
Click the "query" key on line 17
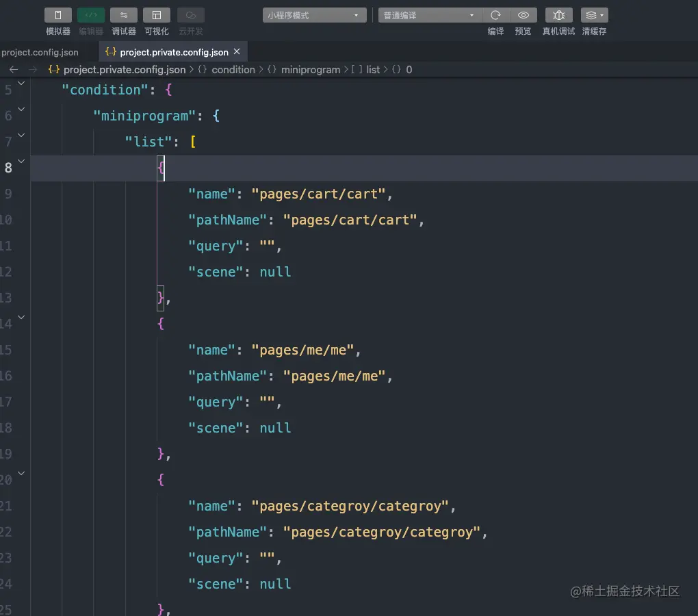216,402
